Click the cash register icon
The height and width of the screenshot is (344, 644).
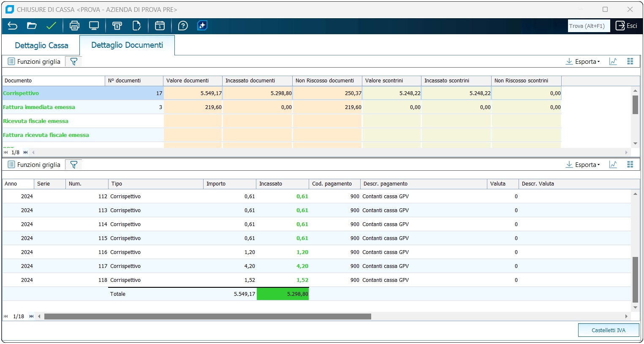pos(117,26)
